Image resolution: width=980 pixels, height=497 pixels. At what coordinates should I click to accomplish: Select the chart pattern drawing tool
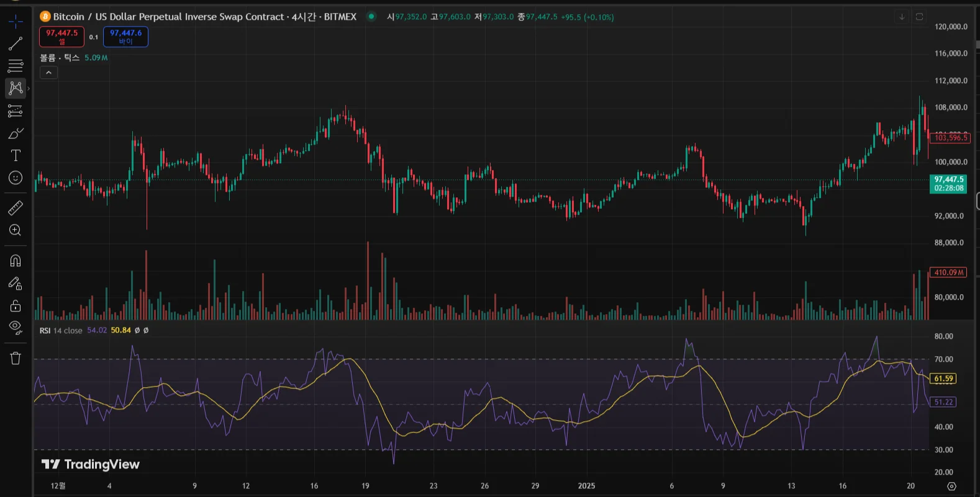coord(16,88)
